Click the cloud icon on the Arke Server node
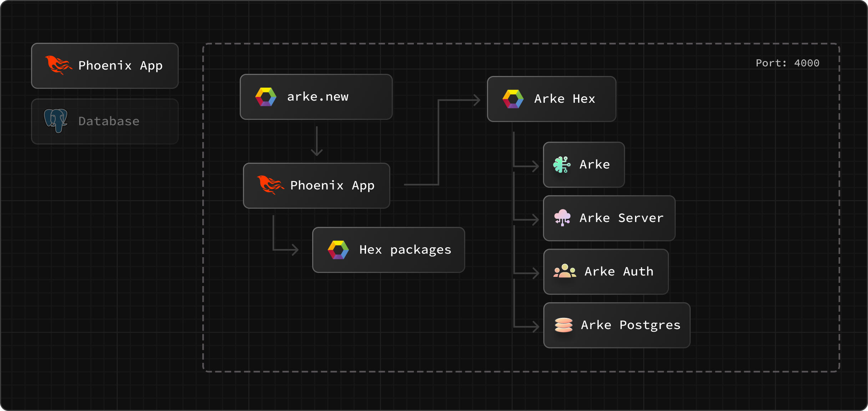This screenshot has width=868, height=411. point(562,218)
